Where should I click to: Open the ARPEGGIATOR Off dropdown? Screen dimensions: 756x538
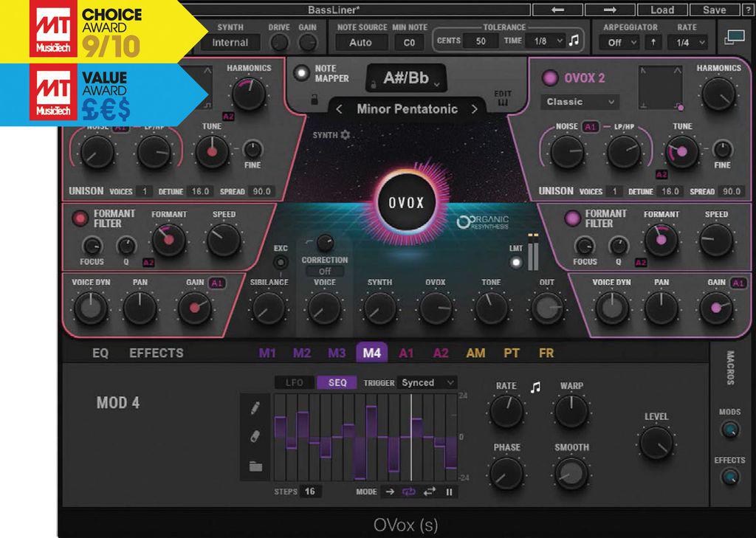coord(619,42)
